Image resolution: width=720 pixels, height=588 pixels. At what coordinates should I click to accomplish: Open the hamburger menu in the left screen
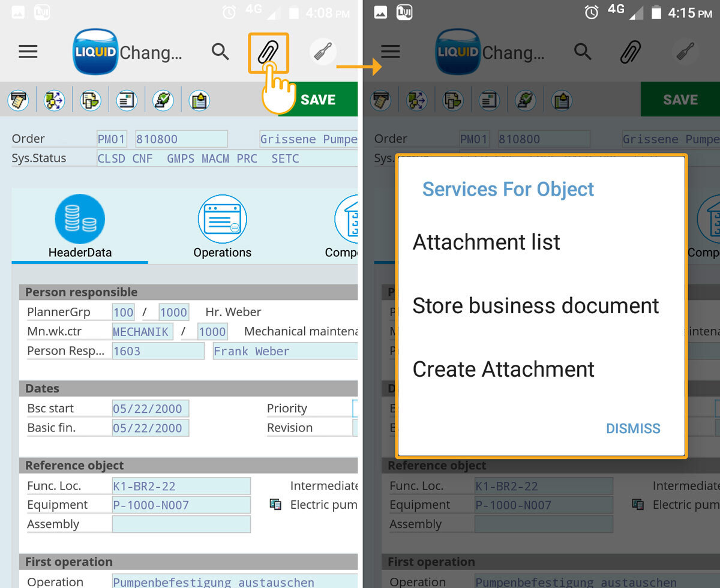(28, 52)
